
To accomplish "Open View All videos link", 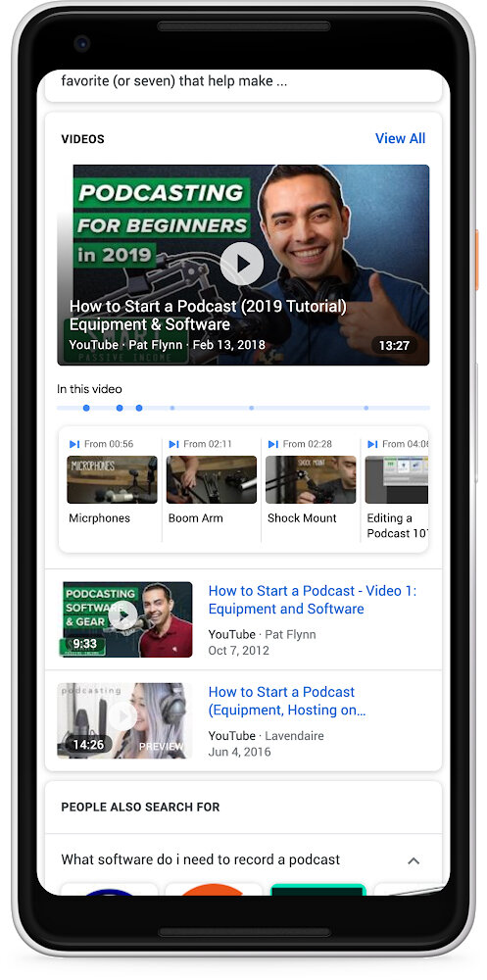I will coord(400,139).
